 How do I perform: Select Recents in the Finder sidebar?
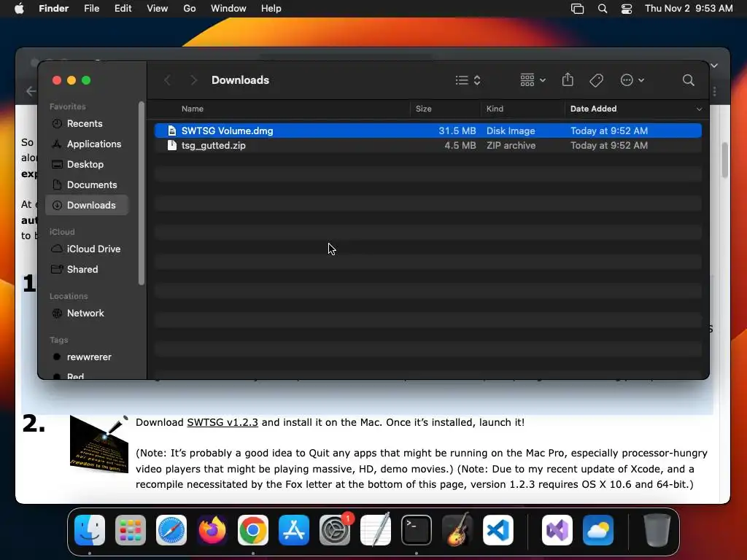(87, 123)
